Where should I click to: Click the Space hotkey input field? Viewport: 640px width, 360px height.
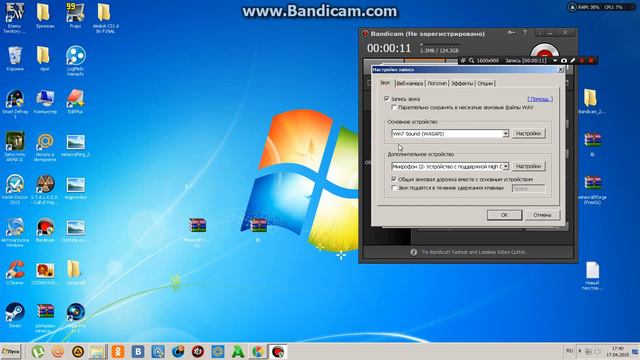[x=528, y=189]
